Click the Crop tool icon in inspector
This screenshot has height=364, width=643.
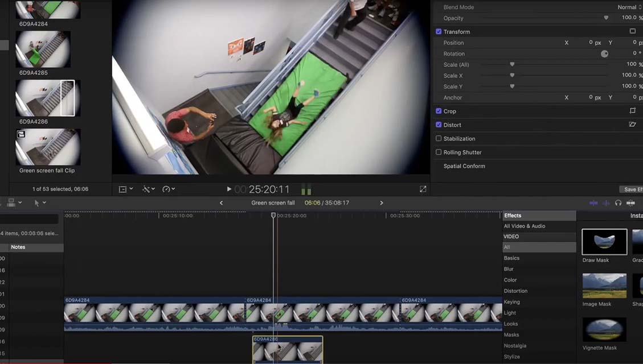pos(632,111)
